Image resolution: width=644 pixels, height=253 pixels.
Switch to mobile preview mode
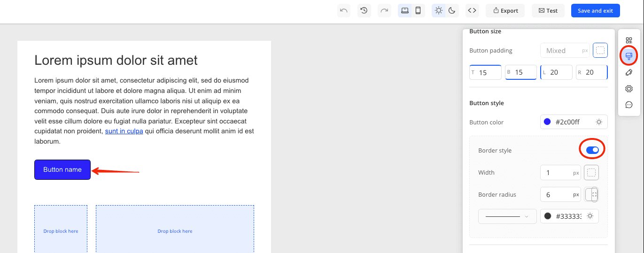(418, 10)
